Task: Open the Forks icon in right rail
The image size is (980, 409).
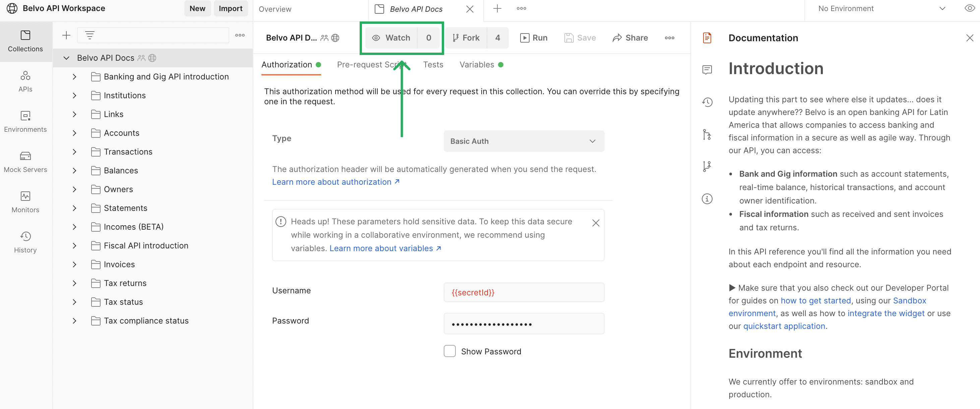Action: pyautogui.click(x=707, y=166)
